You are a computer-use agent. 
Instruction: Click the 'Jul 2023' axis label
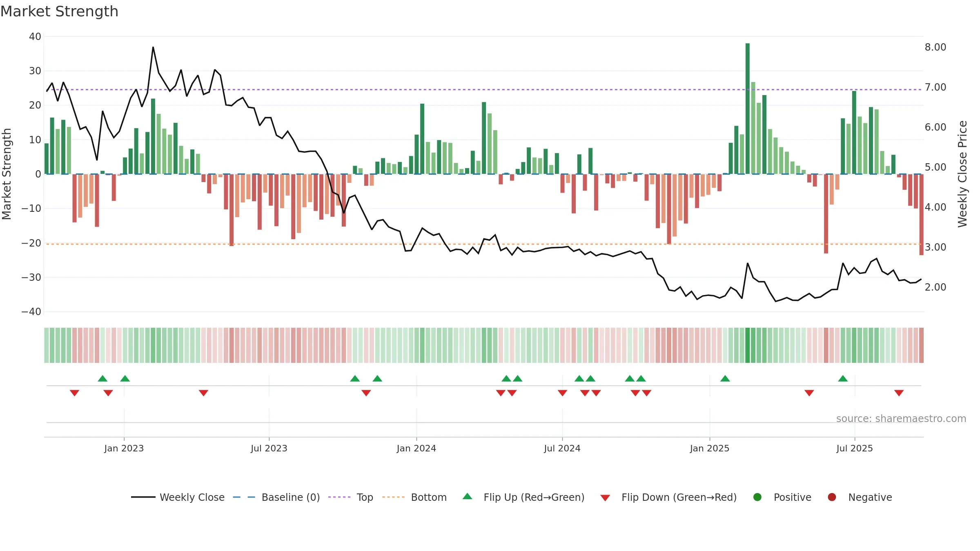pos(269,448)
